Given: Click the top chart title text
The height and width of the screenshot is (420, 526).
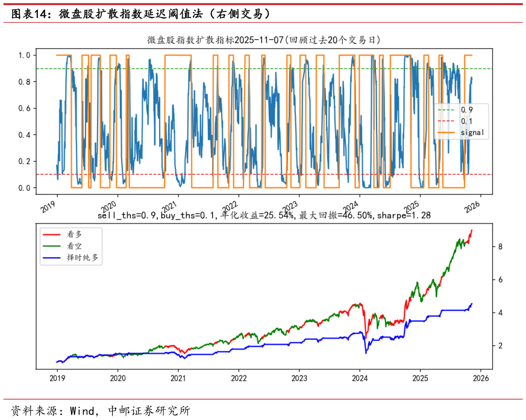Looking at the screenshot, I should click(264, 40).
